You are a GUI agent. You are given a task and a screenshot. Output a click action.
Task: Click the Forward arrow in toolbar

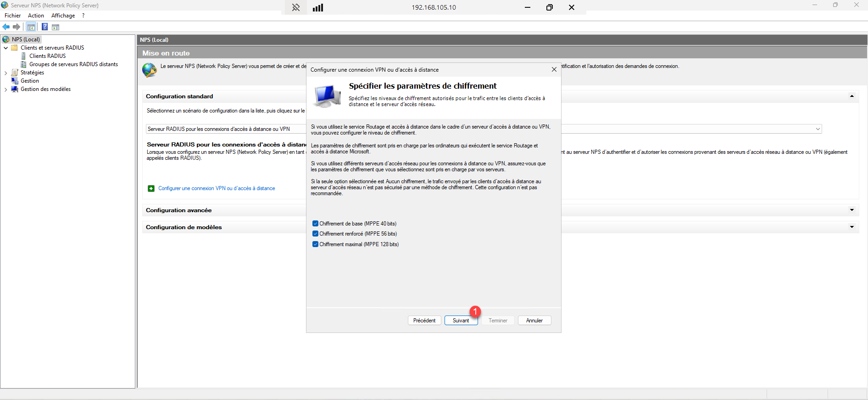tap(17, 27)
